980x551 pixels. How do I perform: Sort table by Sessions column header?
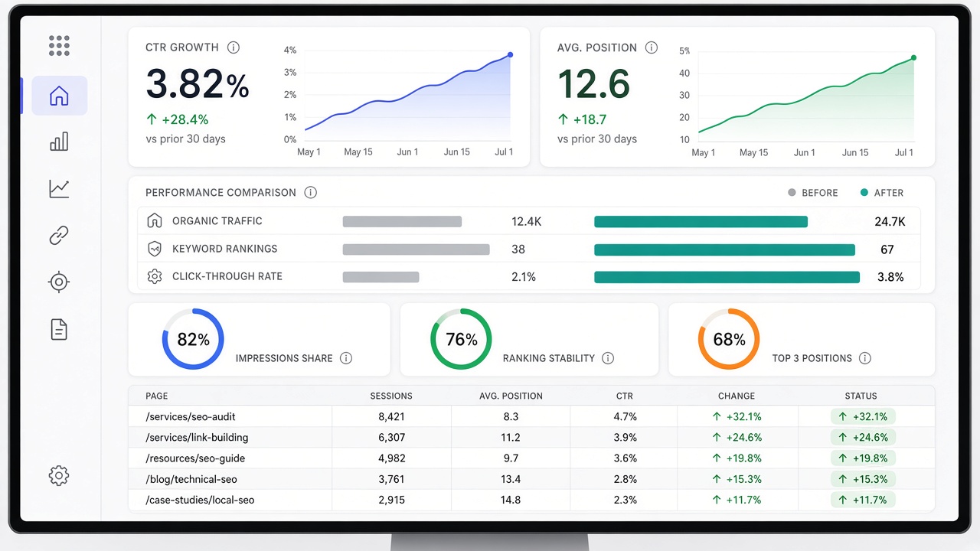coord(391,396)
